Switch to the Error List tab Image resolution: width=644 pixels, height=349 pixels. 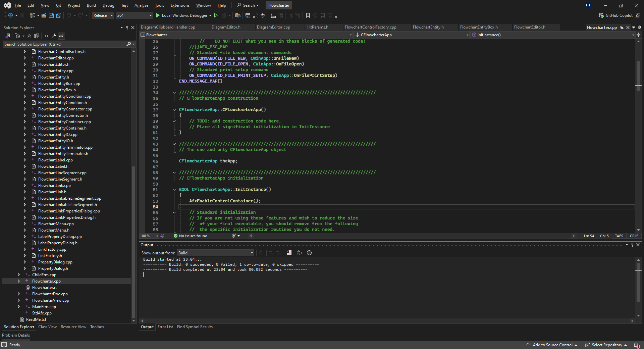165,327
